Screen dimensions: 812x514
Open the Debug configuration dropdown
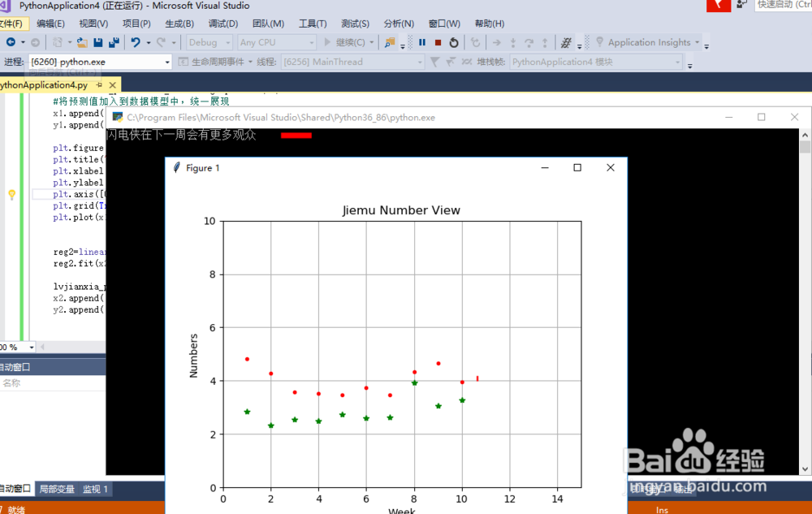(209, 42)
